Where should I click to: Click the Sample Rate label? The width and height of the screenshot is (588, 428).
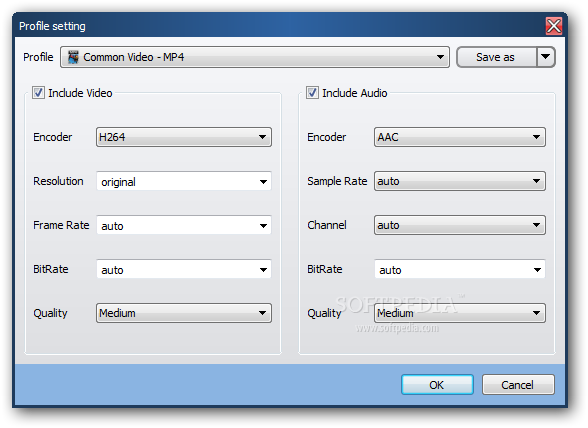click(x=337, y=181)
